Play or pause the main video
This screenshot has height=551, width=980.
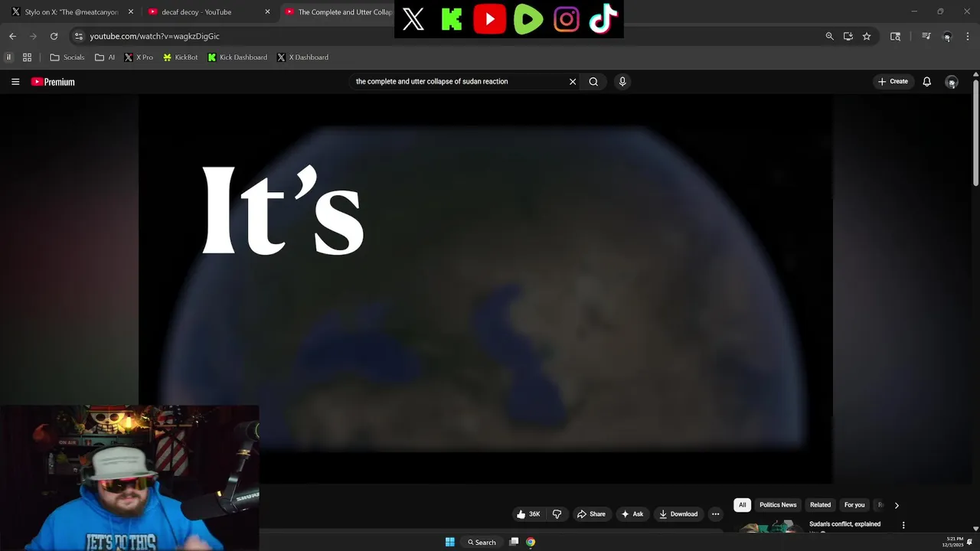point(485,289)
